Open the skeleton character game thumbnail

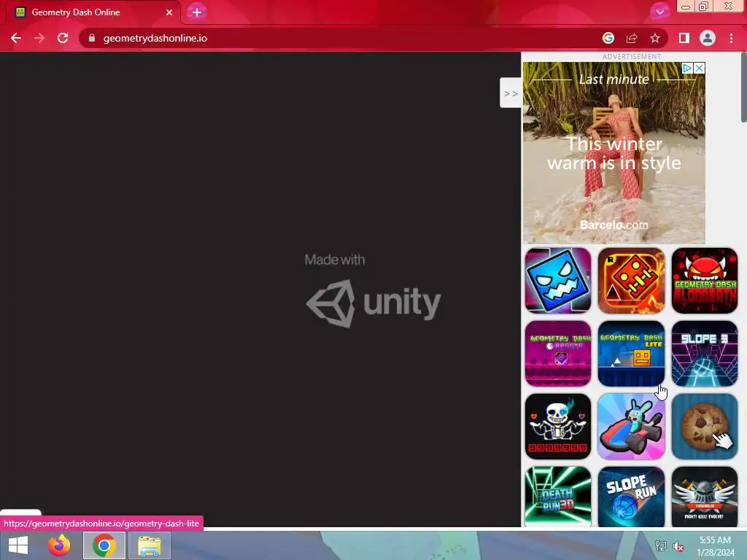point(558,426)
